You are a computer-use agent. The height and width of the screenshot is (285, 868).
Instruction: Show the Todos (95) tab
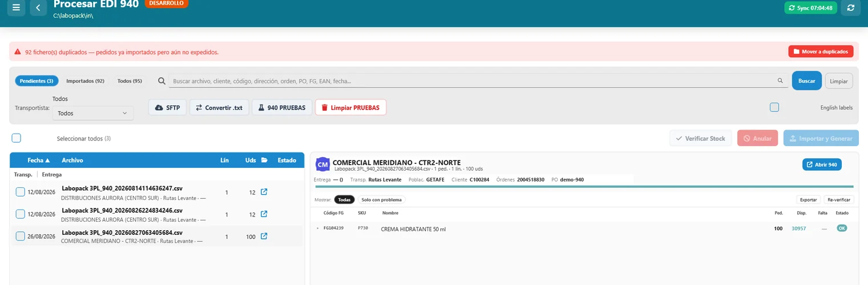pyautogui.click(x=130, y=81)
